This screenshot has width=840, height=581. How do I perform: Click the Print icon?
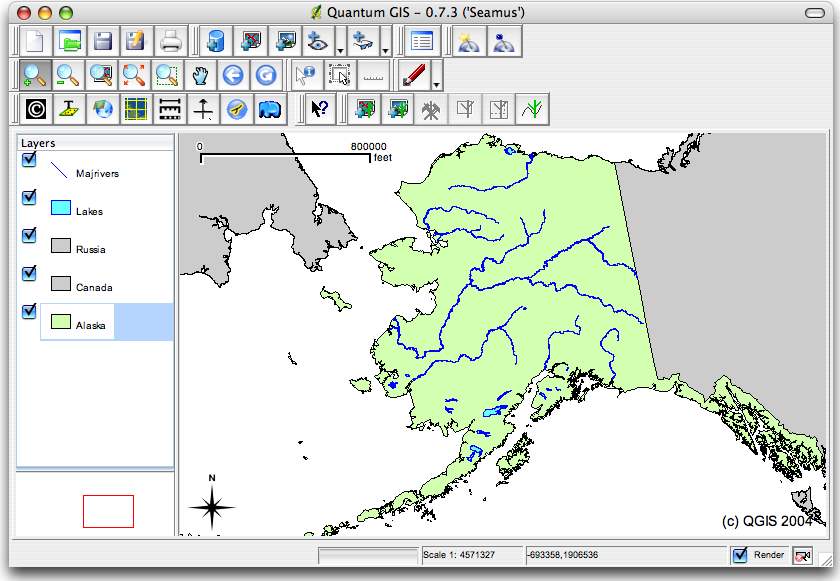(170, 41)
